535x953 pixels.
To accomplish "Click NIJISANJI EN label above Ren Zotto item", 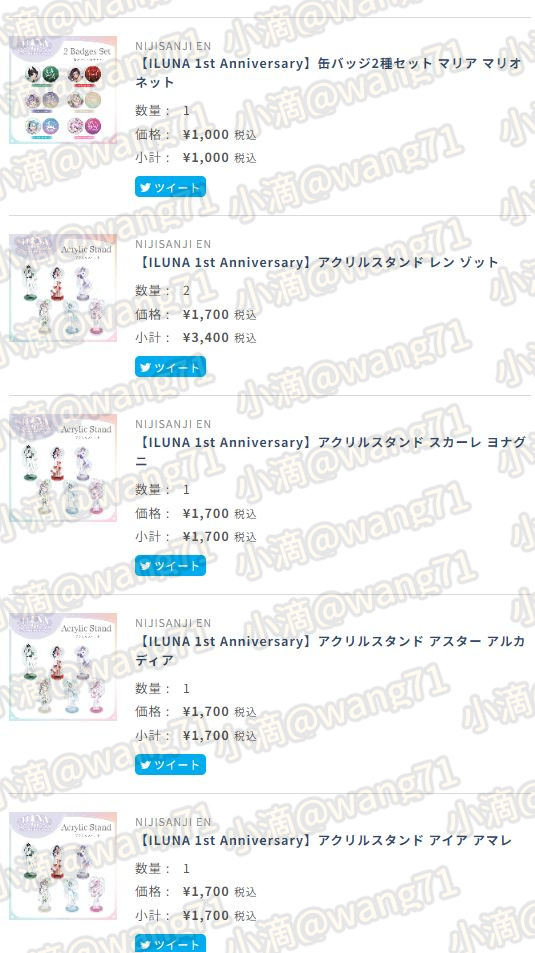I will point(173,244).
